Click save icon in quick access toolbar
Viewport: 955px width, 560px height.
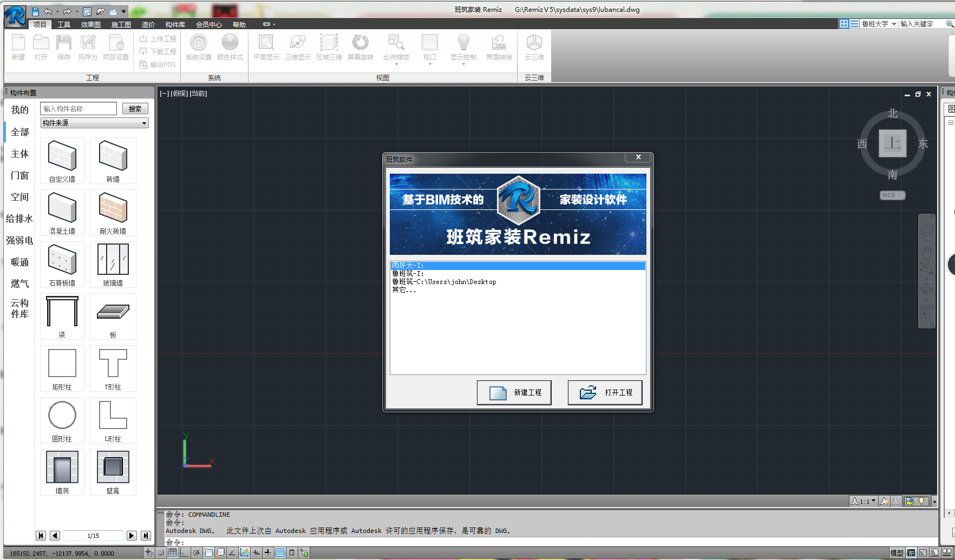pyautogui.click(x=35, y=11)
